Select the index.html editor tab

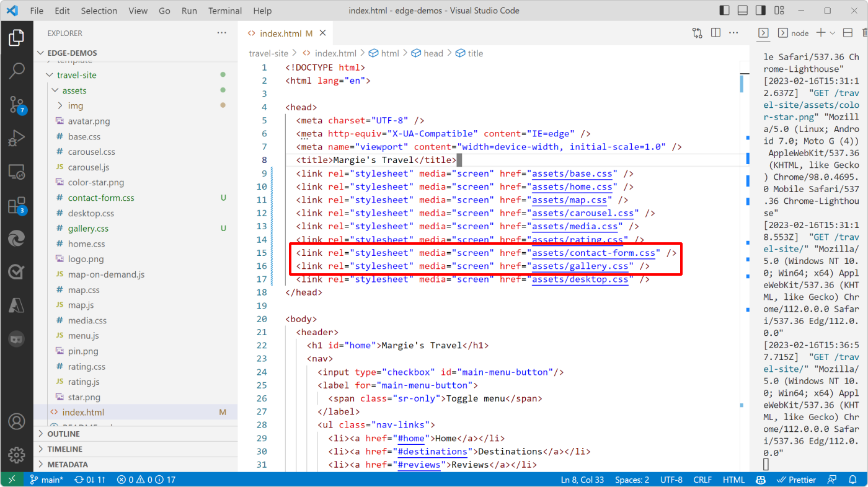(280, 32)
